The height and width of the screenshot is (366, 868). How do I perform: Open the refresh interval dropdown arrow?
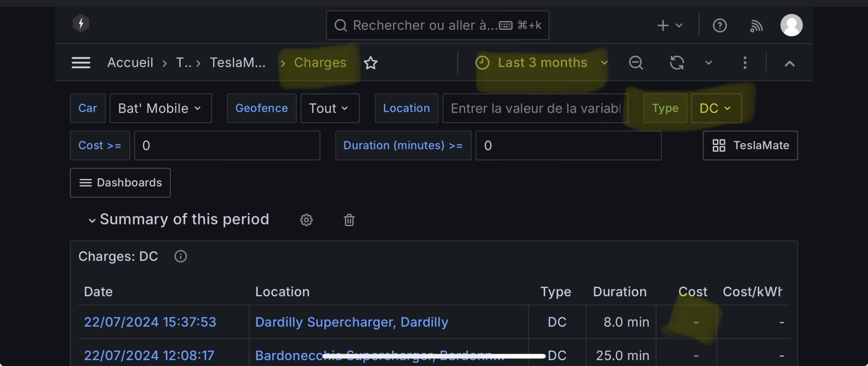(x=709, y=63)
